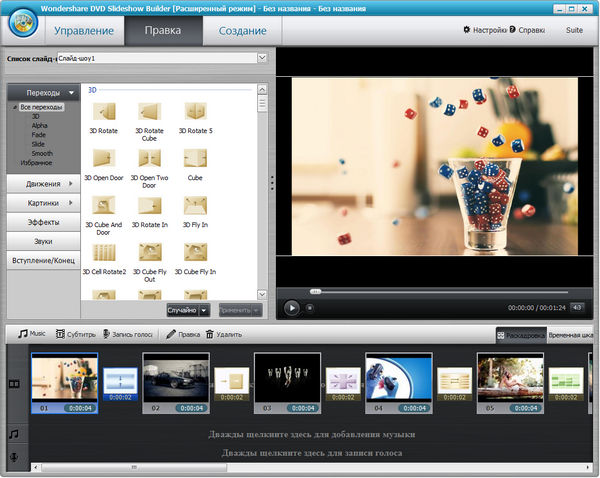Switch to Раскадровка storyboard view
This screenshot has width=600, height=478.
click(x=519, y=335)
